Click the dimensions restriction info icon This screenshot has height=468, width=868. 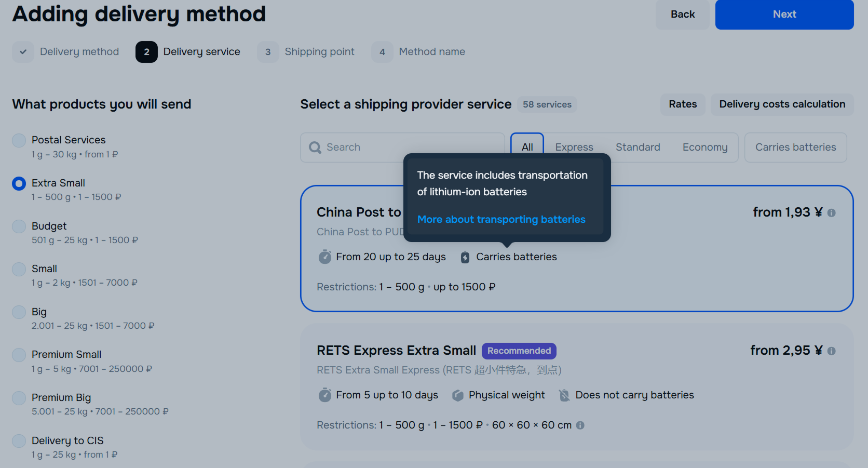[580, 425]
